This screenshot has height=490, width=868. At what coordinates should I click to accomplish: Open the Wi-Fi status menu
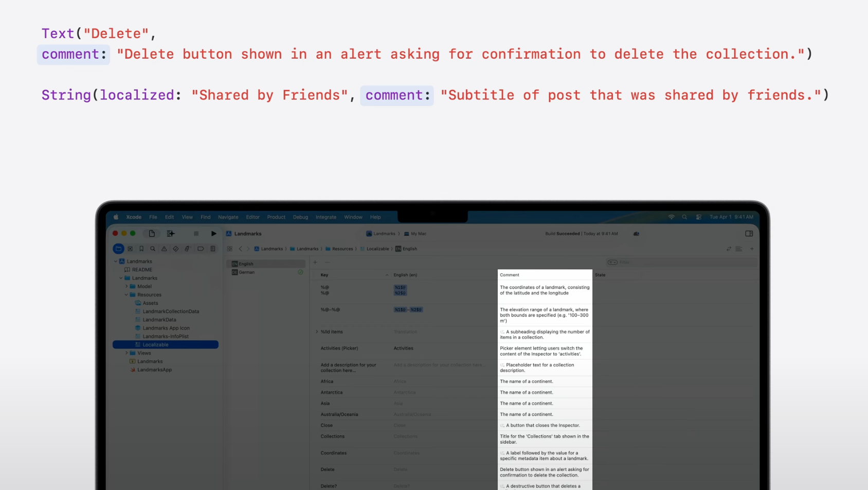point(671,217)
